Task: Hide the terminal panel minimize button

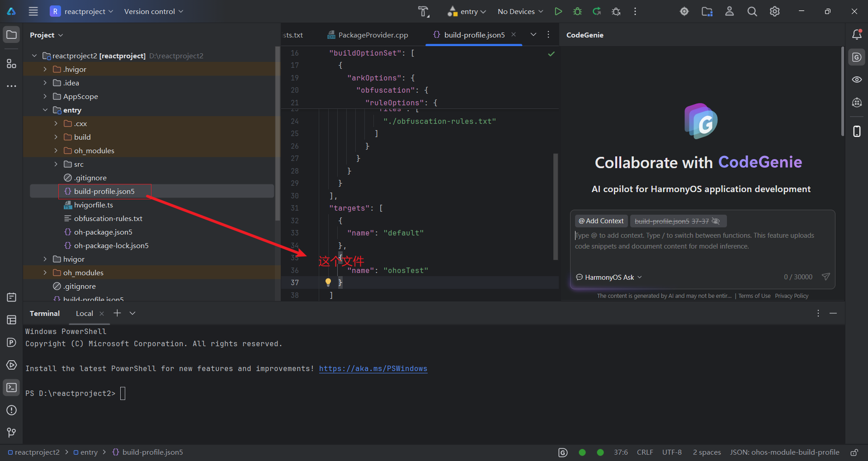Action: (x=833, y=313)
